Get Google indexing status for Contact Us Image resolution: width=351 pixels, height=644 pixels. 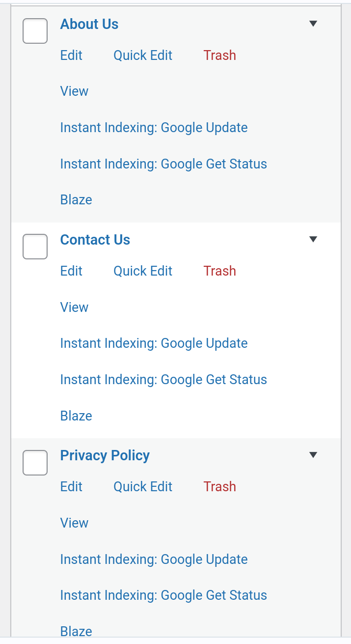[163, 380]
